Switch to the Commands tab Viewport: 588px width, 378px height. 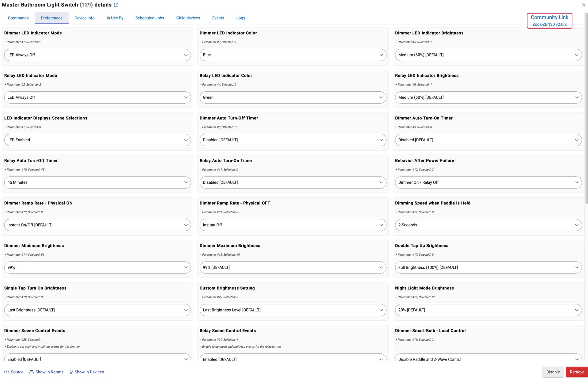pyautogui.click(x=18, y=18)
